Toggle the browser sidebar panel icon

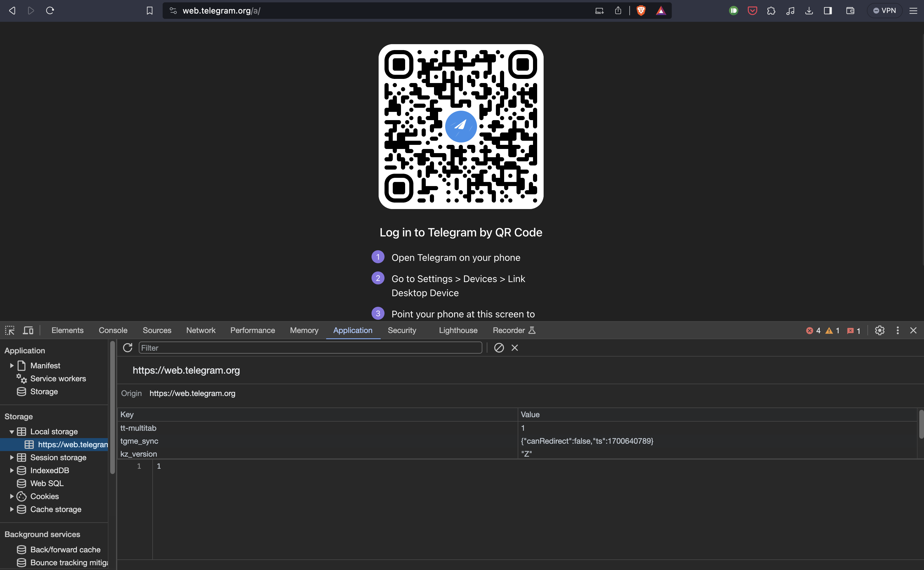[x=828, y=11]
